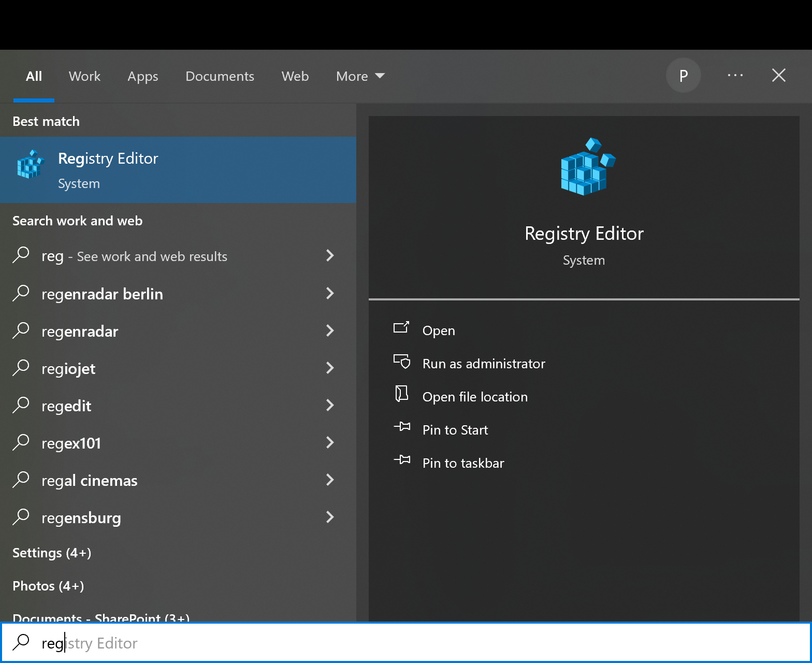Close the search panel with X
The height and width of the screenshot is (663, 812).
[x=779, y=76]
